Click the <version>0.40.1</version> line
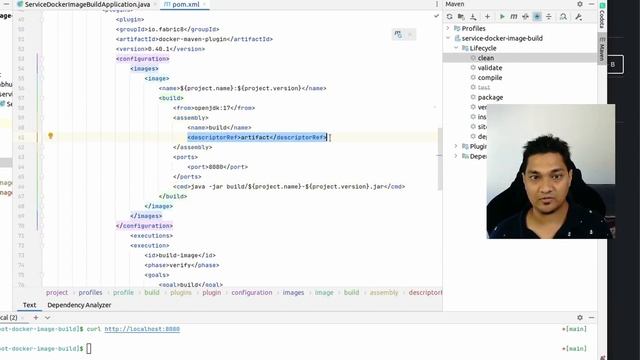The height and width of the screenshot is (360, 640). tap(160, 49)
